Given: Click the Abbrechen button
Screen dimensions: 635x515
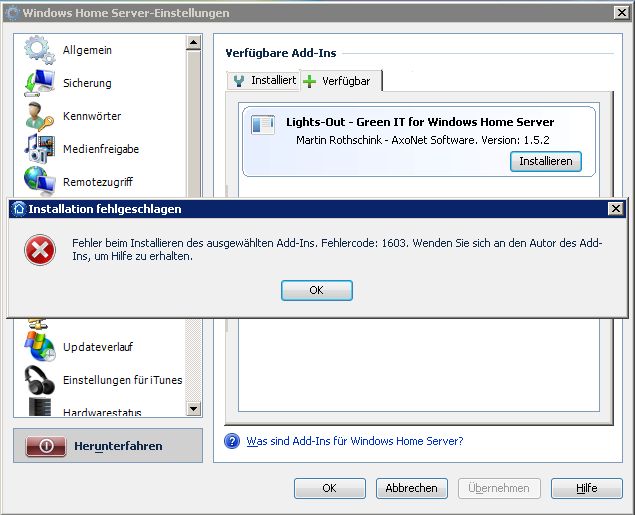Looking at the screenshot, I should pyautogui.click(x=411, y=488).
